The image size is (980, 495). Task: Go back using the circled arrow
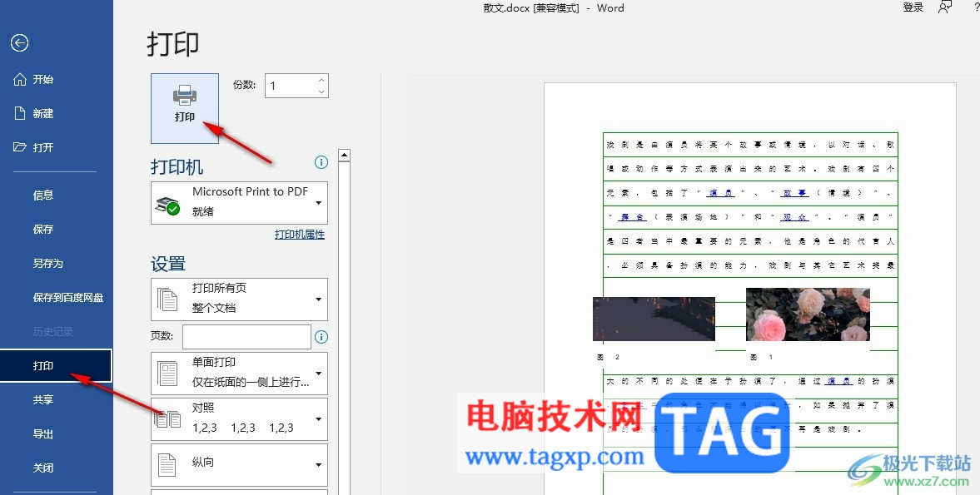click(x=19, y=42)
